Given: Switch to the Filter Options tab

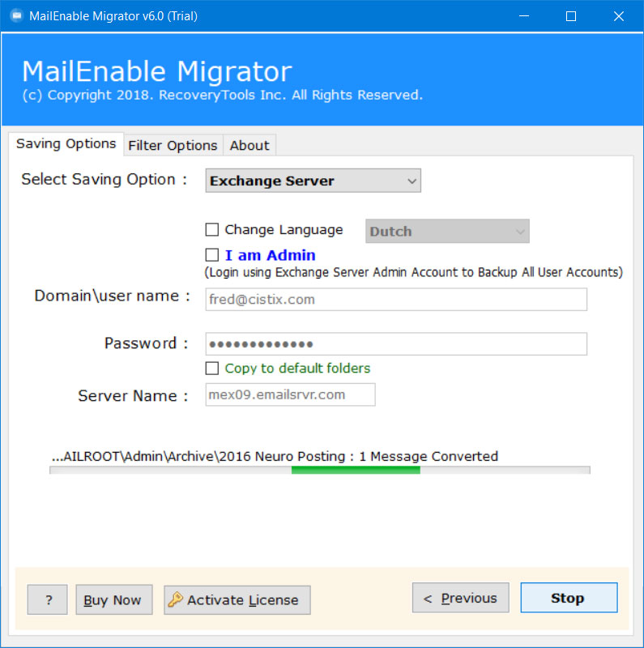Looking at the screenshot, I should [173, 146].
